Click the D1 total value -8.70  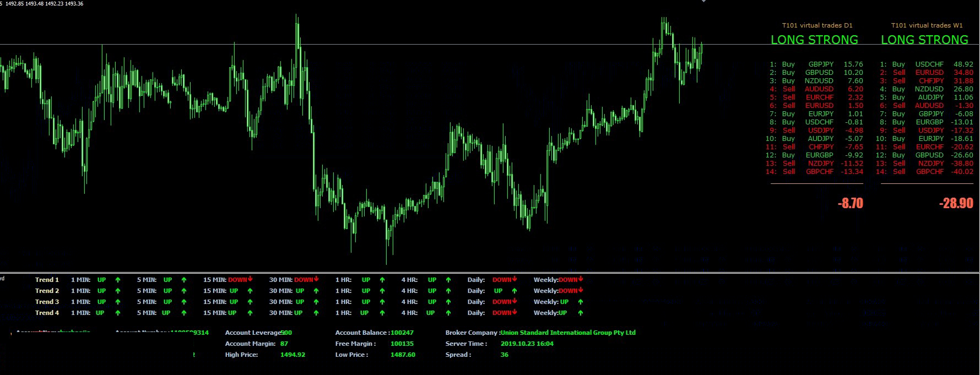tap(851, 203)
